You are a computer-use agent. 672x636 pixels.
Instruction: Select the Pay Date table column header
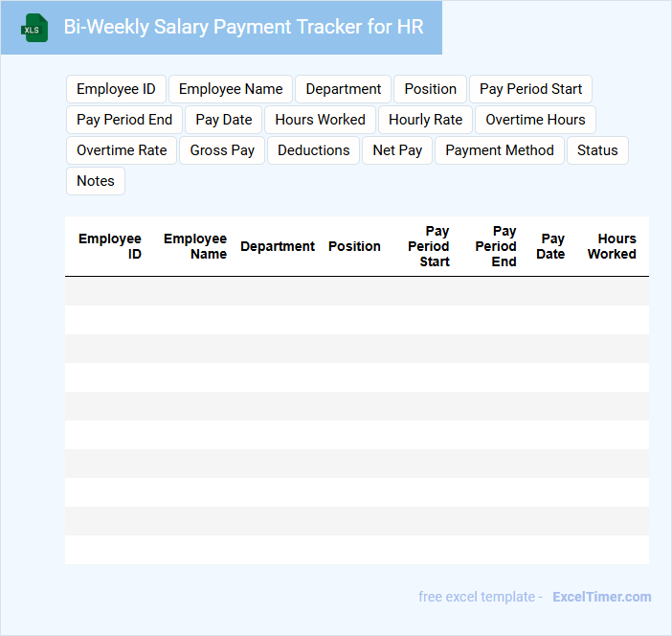click(550, 246)
